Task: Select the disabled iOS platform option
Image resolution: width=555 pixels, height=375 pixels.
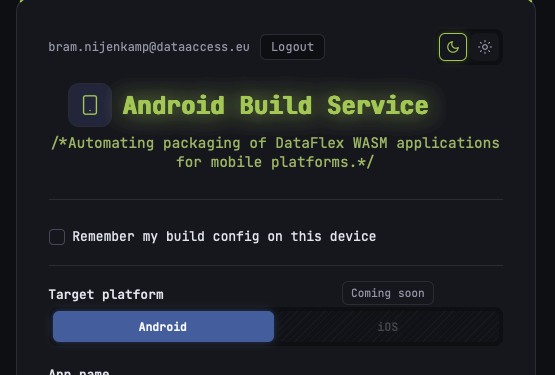Action: tap(388, 326)
